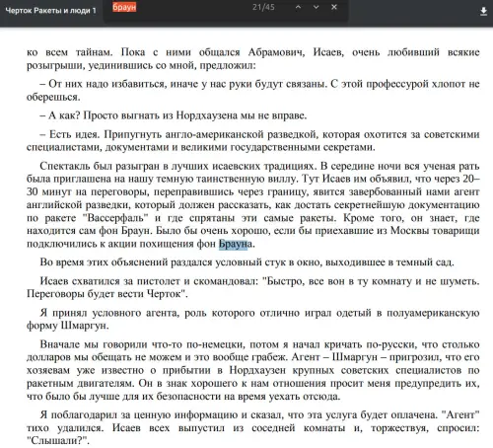The image size is (493, 448).
Task: Close the find bar with the X
Action: click(x=334, y=7)
